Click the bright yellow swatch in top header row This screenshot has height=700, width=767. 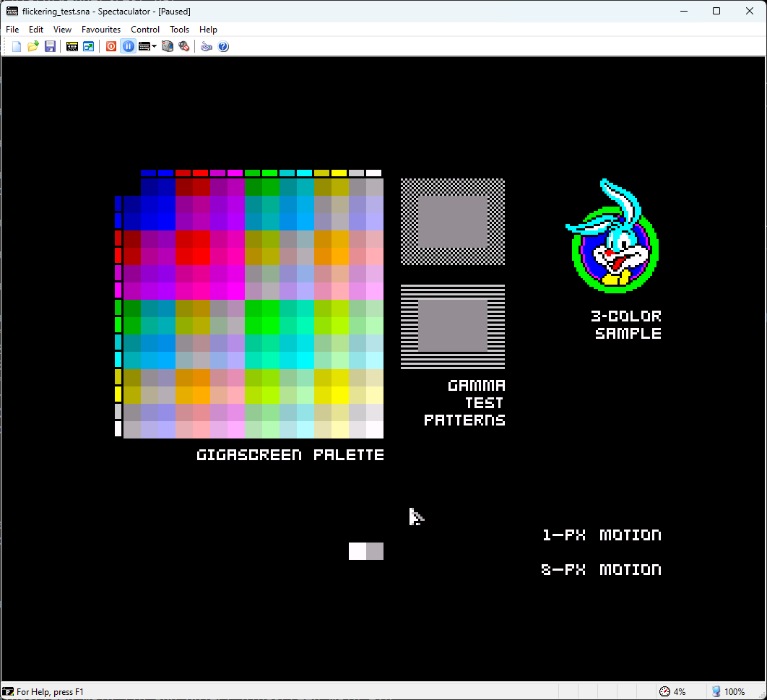[339, 173]
